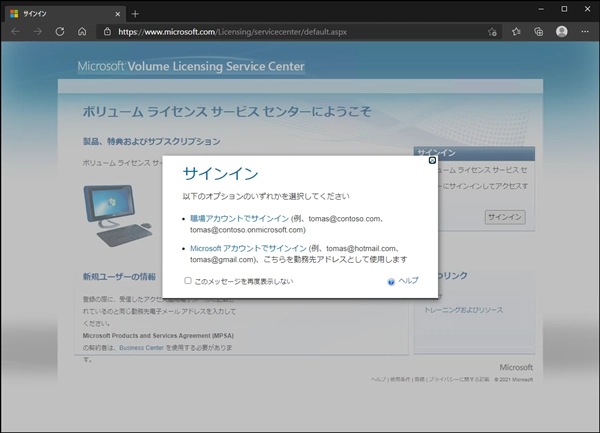Screen dimensions: 600x433
Task: Close the サインイン dialog popup
Action: pyautogui.click(x=432, y=161)
